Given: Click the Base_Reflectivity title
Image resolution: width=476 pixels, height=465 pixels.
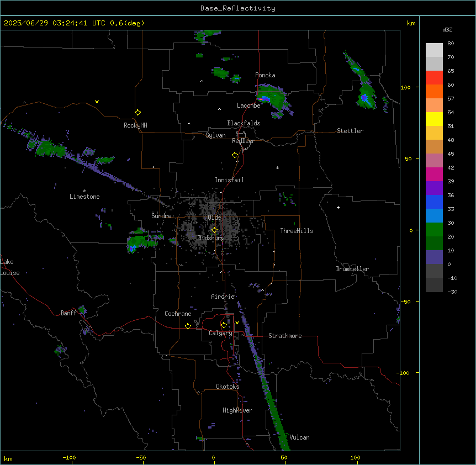Looking at the screenshot, I should (x=238, y=8).
